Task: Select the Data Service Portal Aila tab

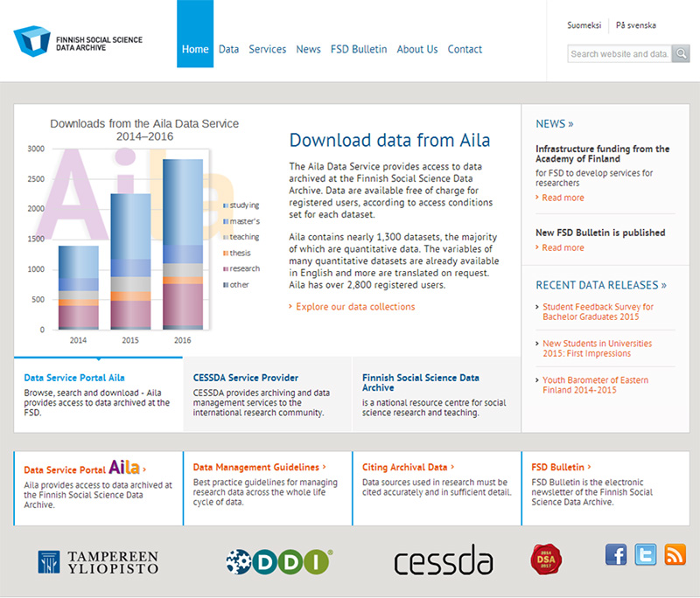Action: [98, 394]
